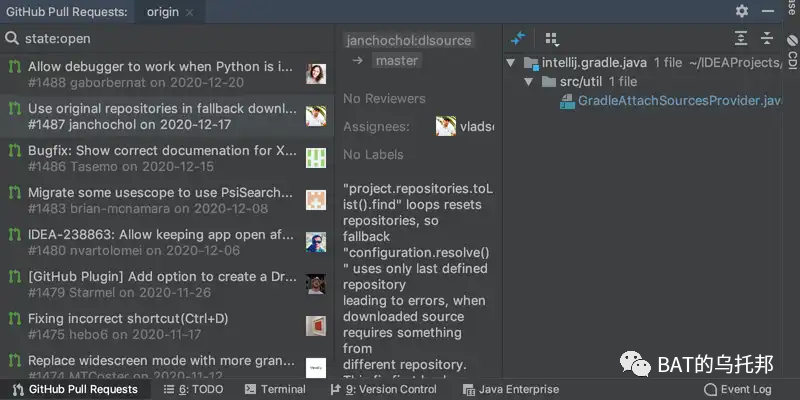The width and height of the screenshot is (800, 400).
Task: Click the Tasemo avatar on PR #1486
Action: 316,158
